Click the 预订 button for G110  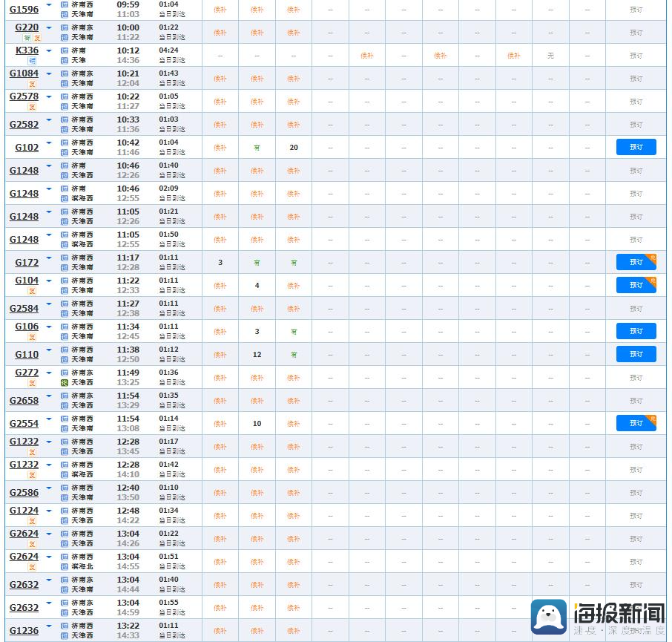tap(636, 354)
